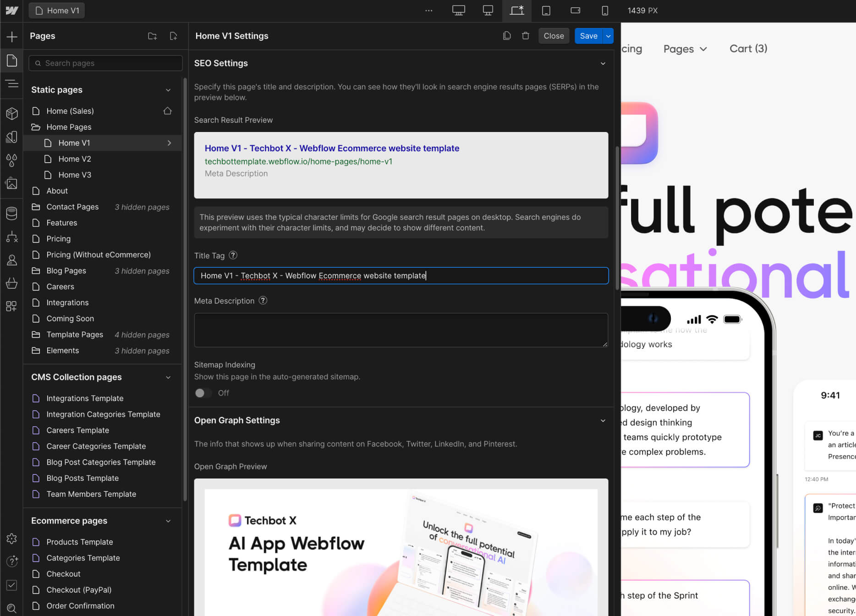Viewport: 856px width, 616px height.
Task: Open the Components panel
Action: tap(11, 114)
